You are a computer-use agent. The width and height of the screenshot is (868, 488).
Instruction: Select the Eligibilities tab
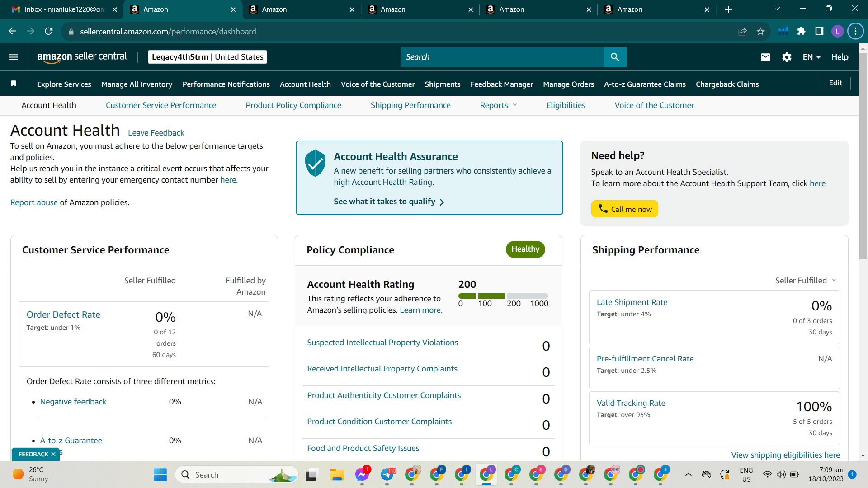566,105
